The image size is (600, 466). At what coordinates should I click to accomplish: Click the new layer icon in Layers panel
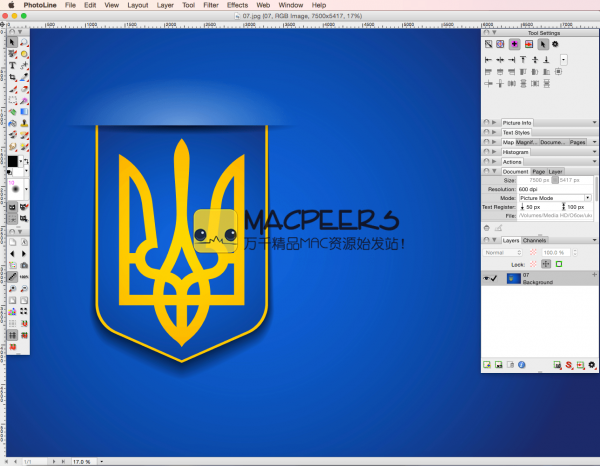click(x=487, y=365)
